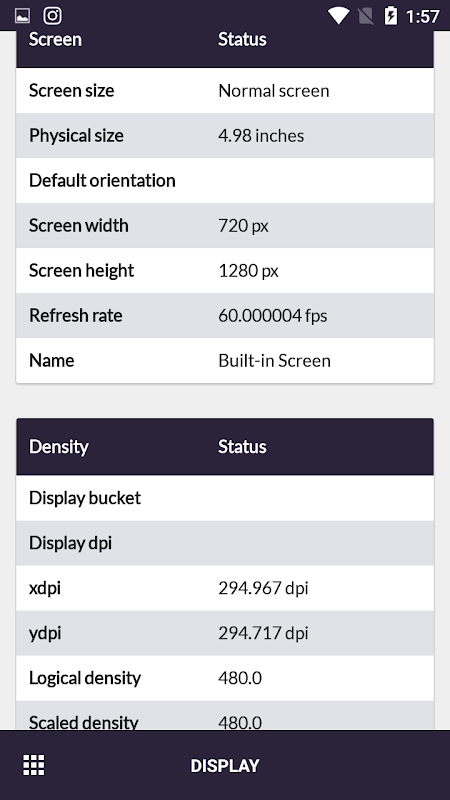This screenshot has width=450, height=800.
Task: Open the grid menu icon
Action: 34,765
